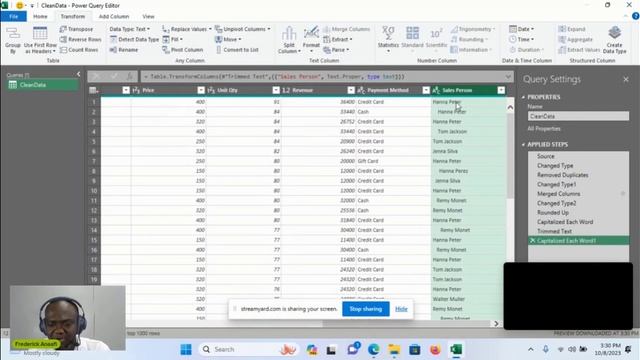640x360 pixels.
Task: Open the Move dropdown
Action: pyautogui.click(x=228, y=39)
